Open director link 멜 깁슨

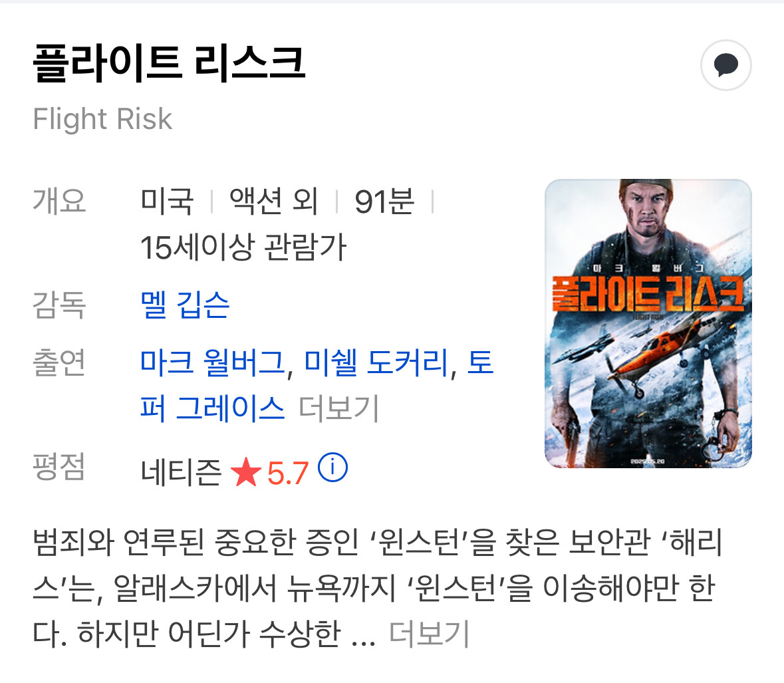click(184, 305)
